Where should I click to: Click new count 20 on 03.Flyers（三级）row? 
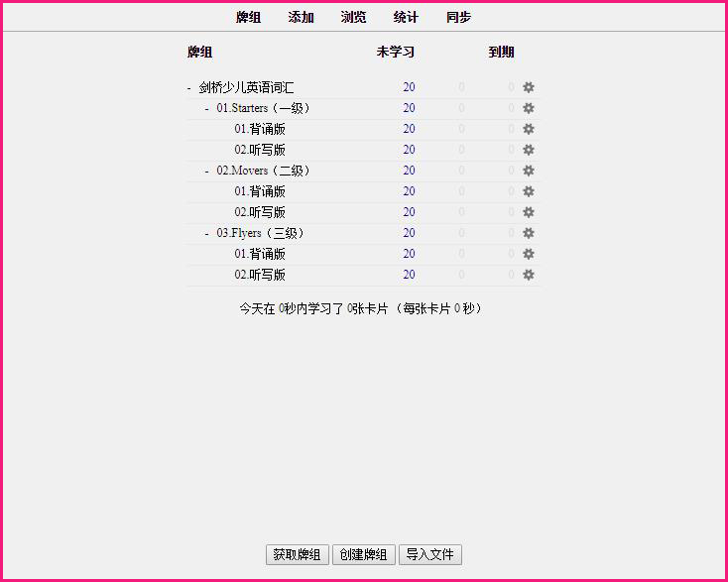point(409,233)
